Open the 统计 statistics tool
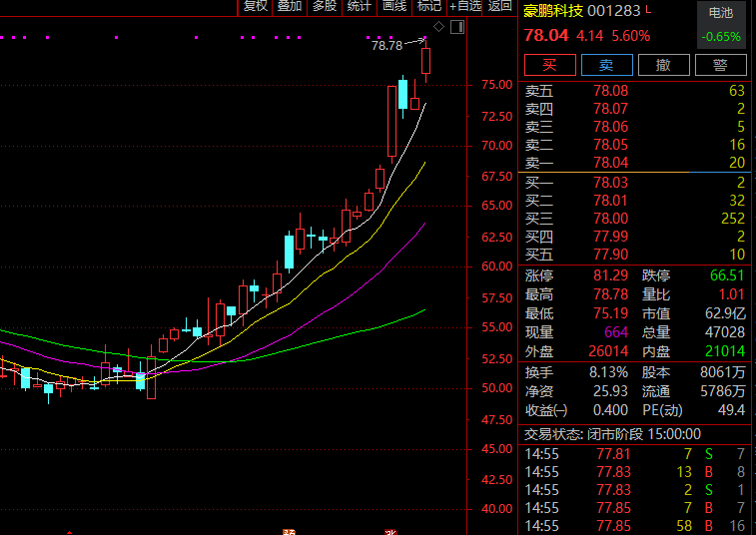756x535 pixels. [x=360, y=6]
